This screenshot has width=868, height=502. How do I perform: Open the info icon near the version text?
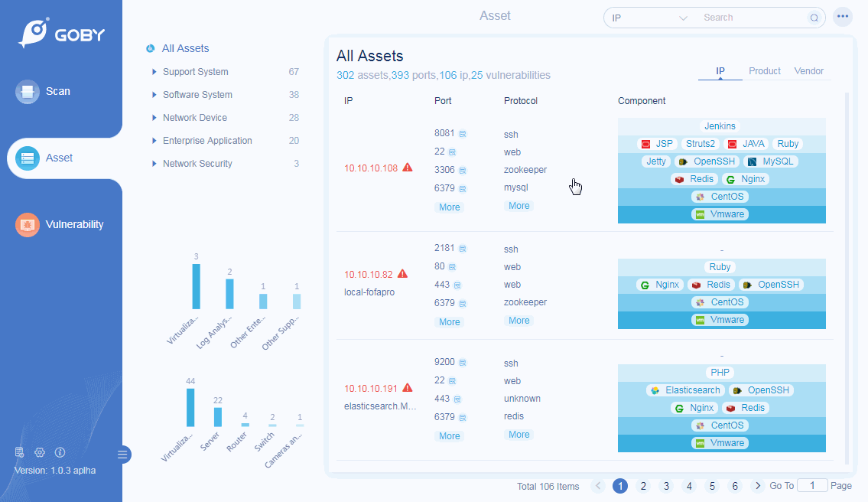point(60,452)
